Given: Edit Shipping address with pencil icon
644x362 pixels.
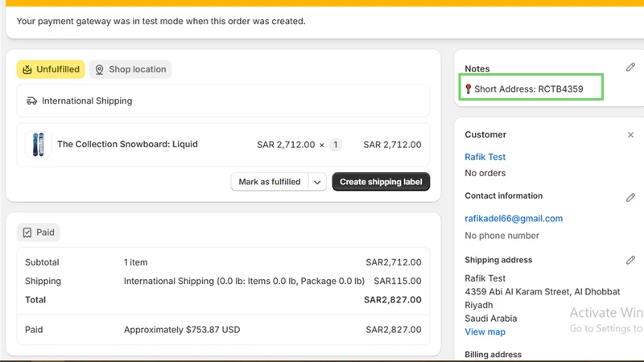Looking at the screenshot, I should pyautogui.click(x=630, y=260).
